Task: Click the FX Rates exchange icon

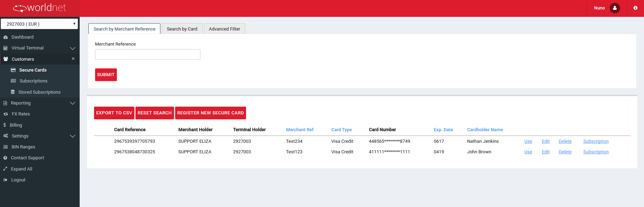Action: [x=6, y=114]
